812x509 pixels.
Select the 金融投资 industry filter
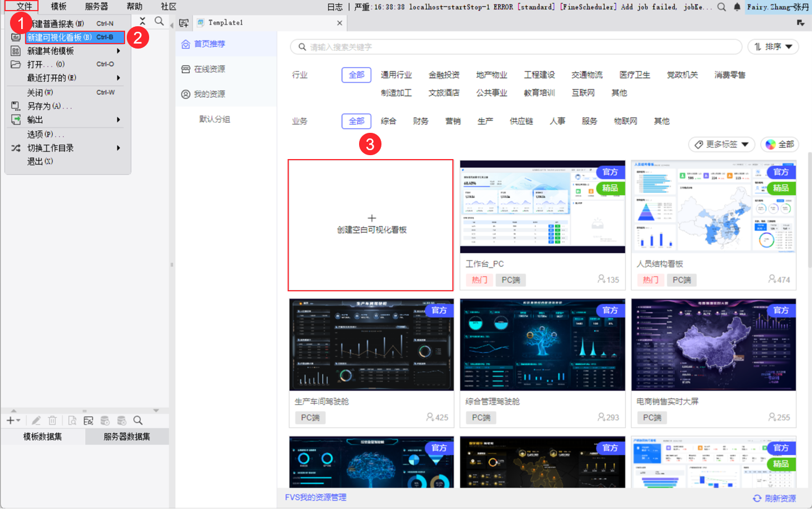(x=444, y=75)
